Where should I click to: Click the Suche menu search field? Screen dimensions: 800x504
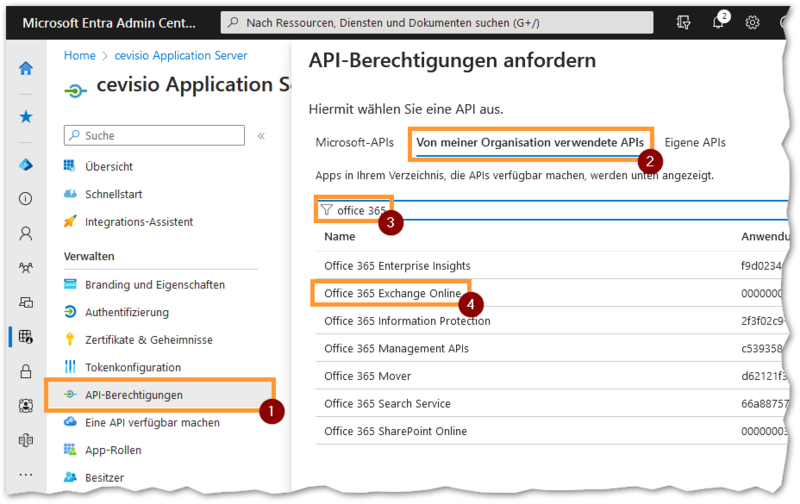(x=154, y=135)
